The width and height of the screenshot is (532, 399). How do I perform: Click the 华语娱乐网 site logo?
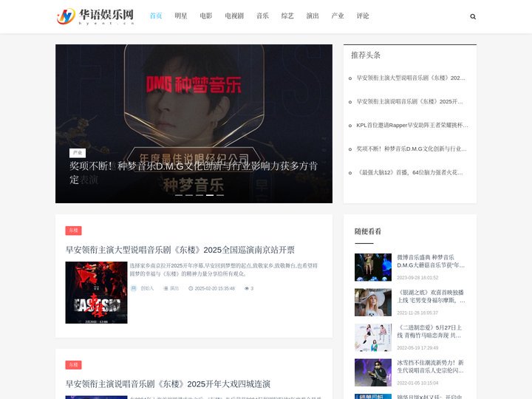tap(95, 16)
